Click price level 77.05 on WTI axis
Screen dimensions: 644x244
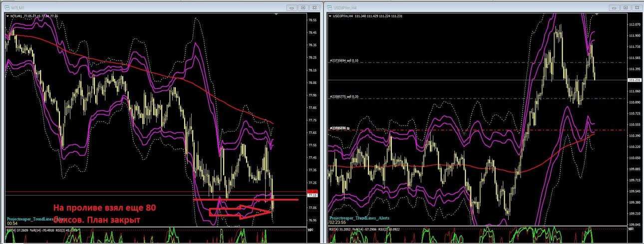pyautogui.click(x=314, y=207)
